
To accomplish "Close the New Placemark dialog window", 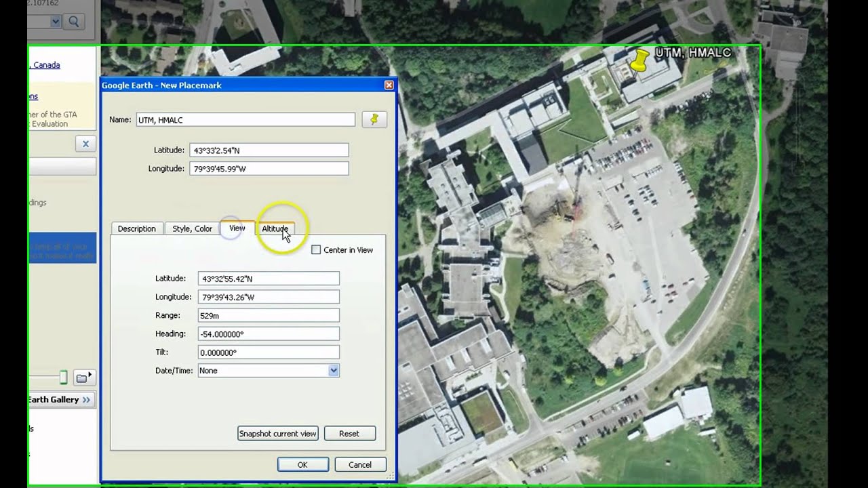I will 389,85.
